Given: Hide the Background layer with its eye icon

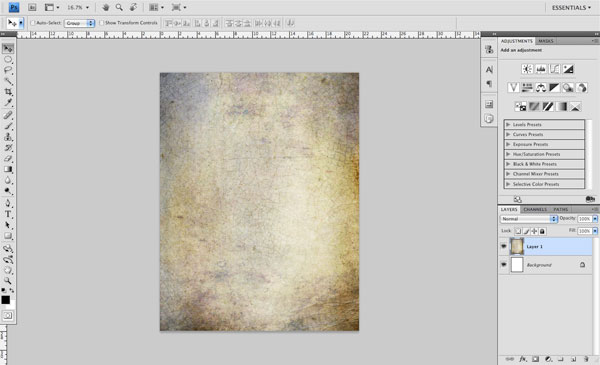Looking at the screenshot, I should pyautogui.click(x=504, y=264).
